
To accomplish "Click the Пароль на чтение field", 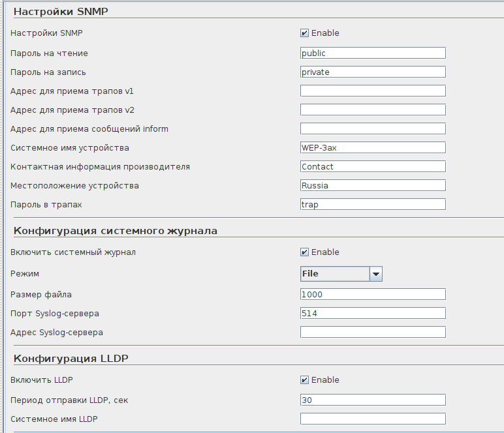I will [373, 53].
